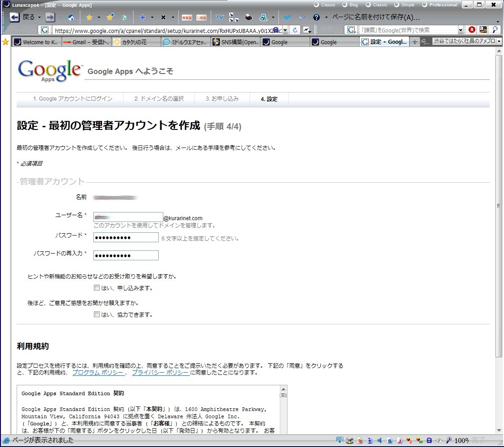Reload page using address bar refresh icon

[x=295, y=30]
